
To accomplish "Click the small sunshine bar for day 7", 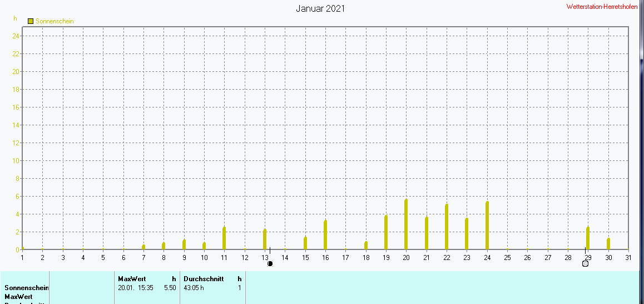I will tap(143, 247).
